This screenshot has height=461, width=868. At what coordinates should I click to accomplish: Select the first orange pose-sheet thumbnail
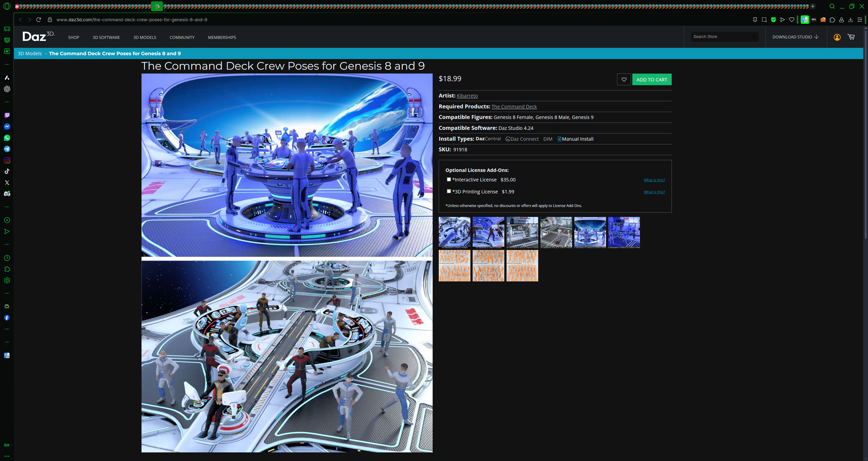coord(454,265)
